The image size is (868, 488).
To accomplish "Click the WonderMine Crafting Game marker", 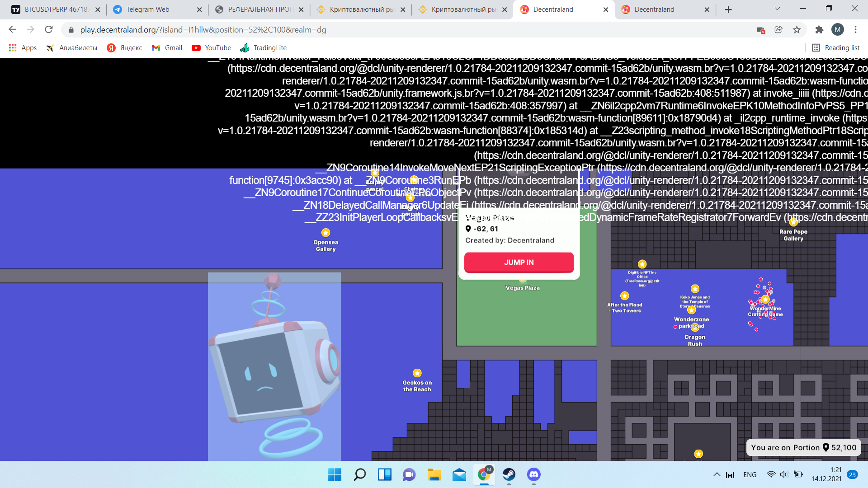I will (x=765, y=299).
